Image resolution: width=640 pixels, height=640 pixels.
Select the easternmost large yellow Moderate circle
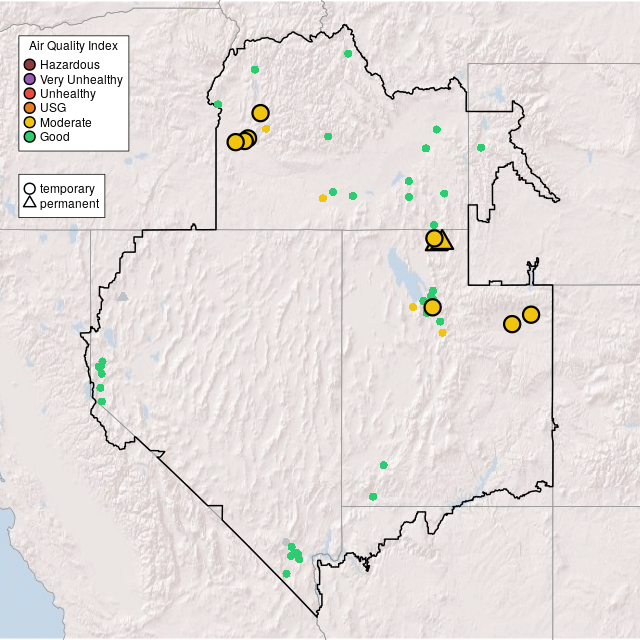click(531, 314)
